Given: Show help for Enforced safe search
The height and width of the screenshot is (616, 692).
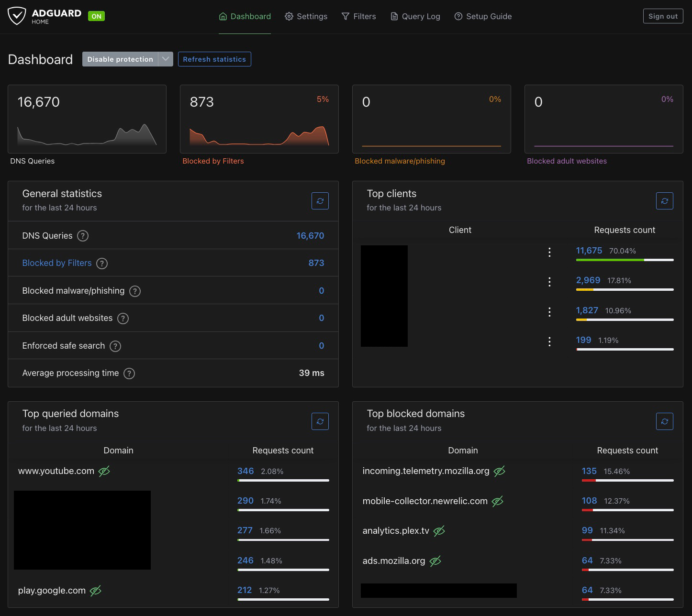Looking at the screenshot, I should click(x=115, y=346).
